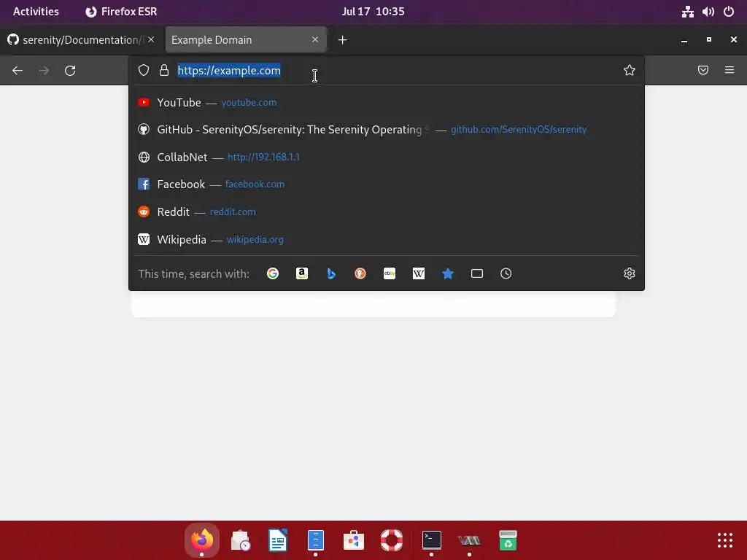Open the Help lifebuoy in dock
Viewport: 747px width, 560px height.
(392, 540)
